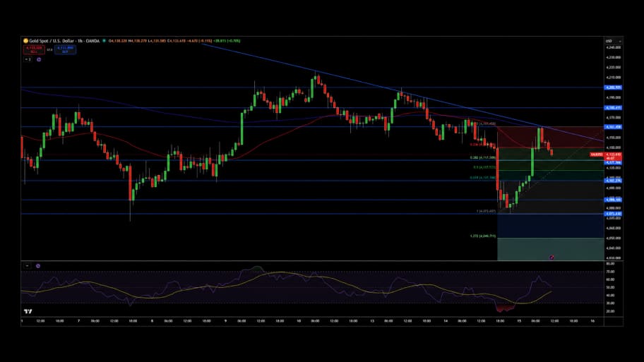644x362 pixels.
Task: Collapse the indicators legend on the main chart
Action: pos(28,59)
